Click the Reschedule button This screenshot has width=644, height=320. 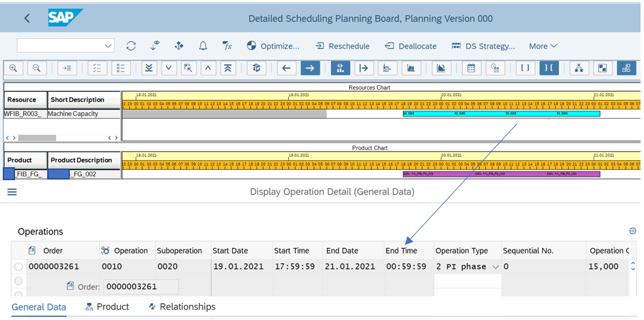click(x=343, y=46)
